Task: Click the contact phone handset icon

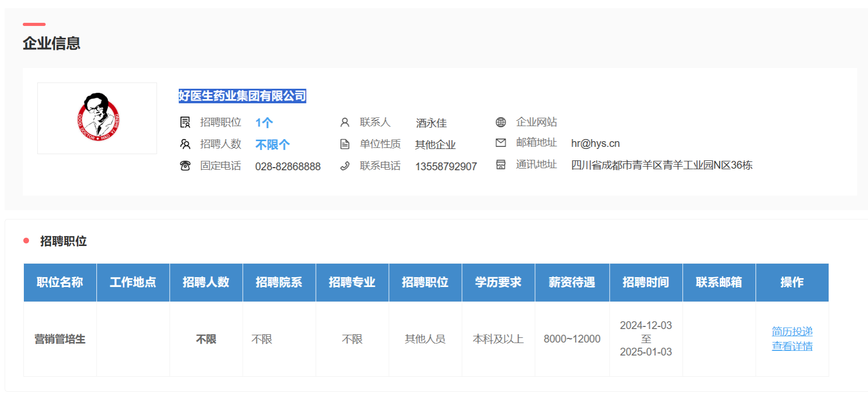Action: (345, 166)
